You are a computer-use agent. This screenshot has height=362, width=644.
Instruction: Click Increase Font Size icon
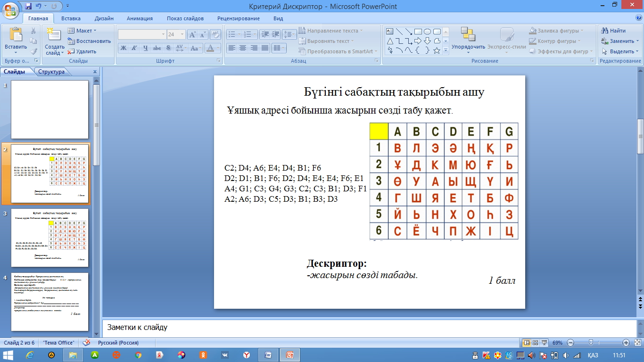pos(192,34)
